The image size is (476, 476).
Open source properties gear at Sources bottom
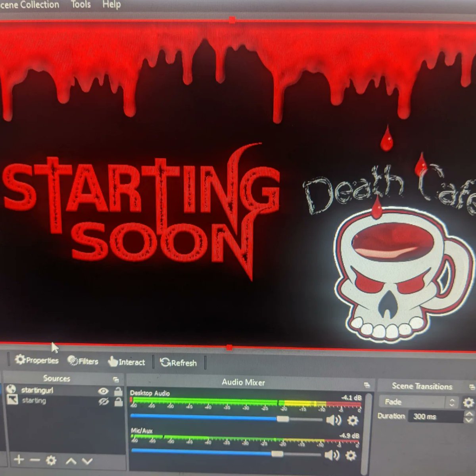coord(50,460)
